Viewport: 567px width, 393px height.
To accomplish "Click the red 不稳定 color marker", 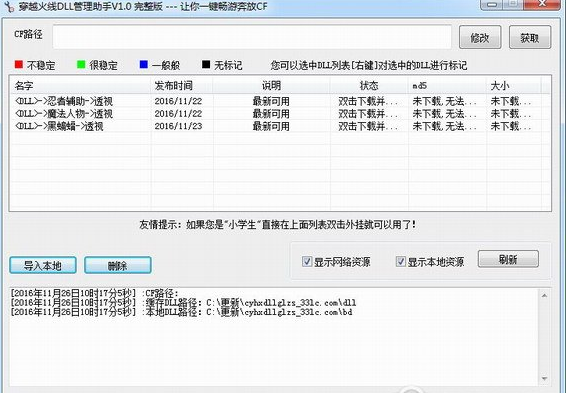I will [18, 64].
